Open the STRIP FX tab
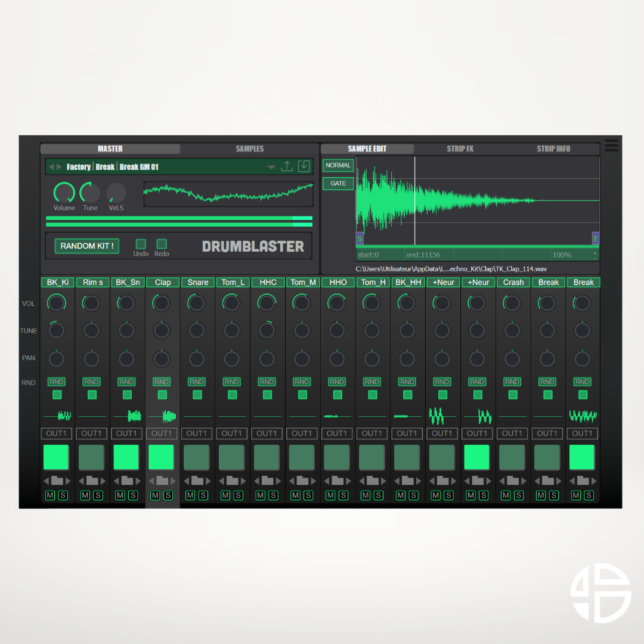644x644 pixels. [x=460, y=148]
